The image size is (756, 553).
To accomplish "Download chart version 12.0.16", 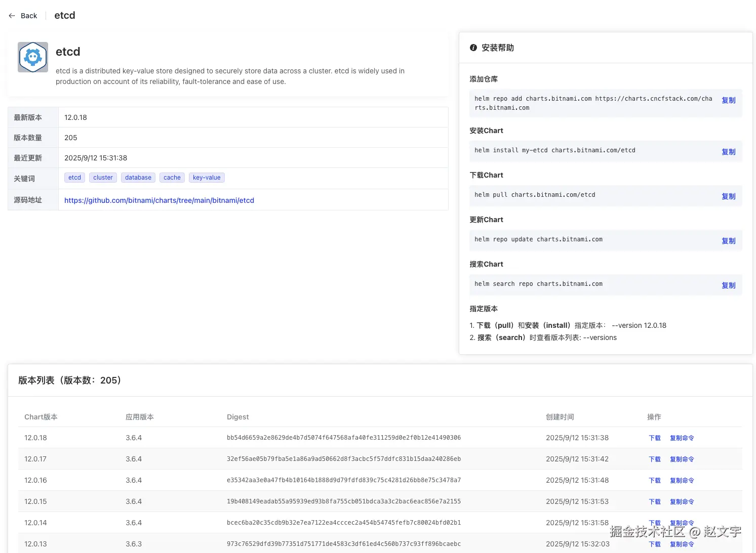I will pyautogui.click(x=655, y=481).
